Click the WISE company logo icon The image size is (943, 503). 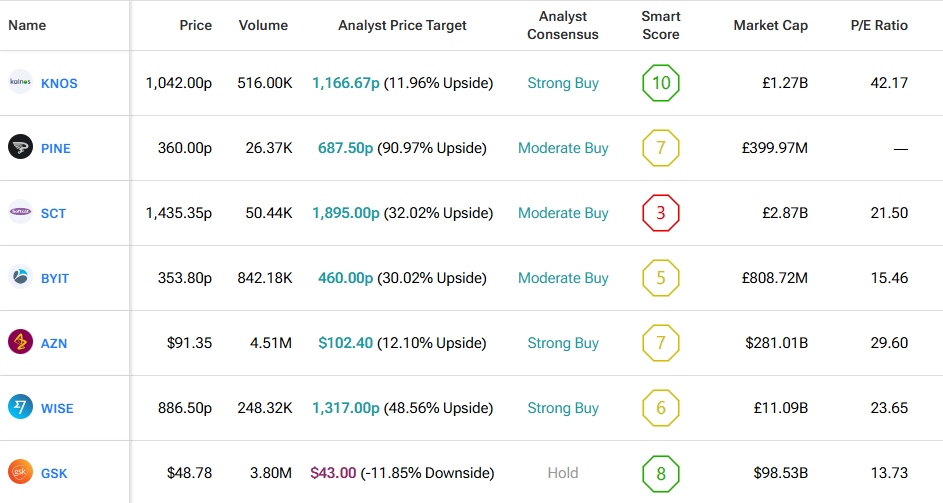pos(20,408)
